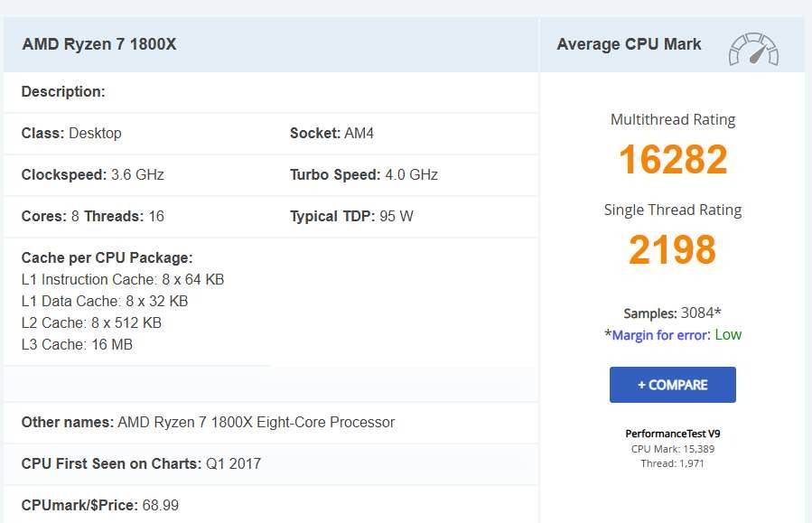Select the L1 Instruction Cache line
Image resolution: width=812 pixels, height=523 pixels.
click(x=122, y=279)
